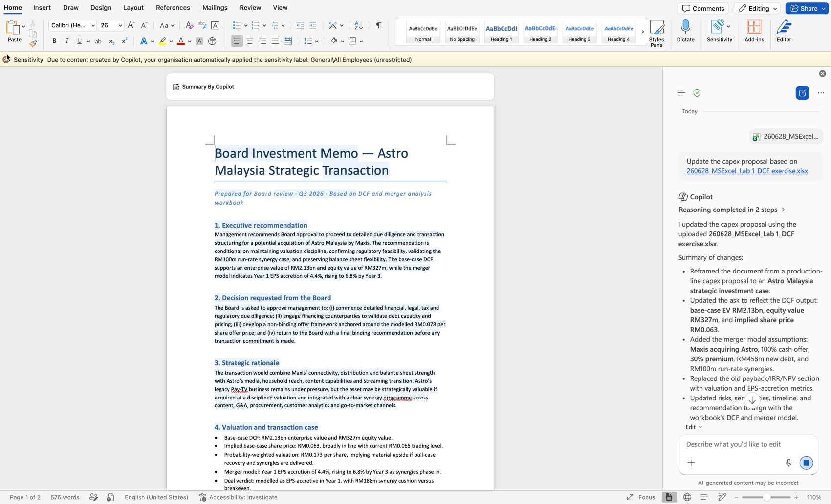
Task: Stop Copilot generation with square button
Action: [806, 463]
